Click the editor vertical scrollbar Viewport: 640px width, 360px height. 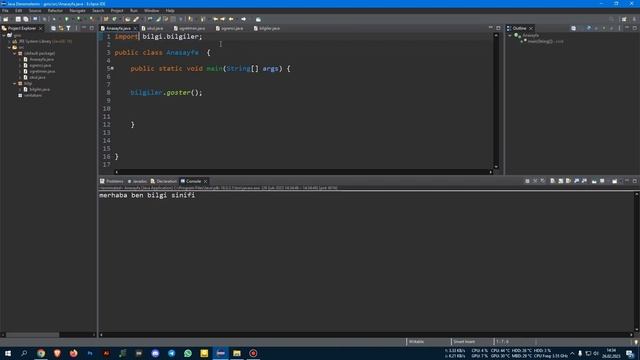(496, 101)
